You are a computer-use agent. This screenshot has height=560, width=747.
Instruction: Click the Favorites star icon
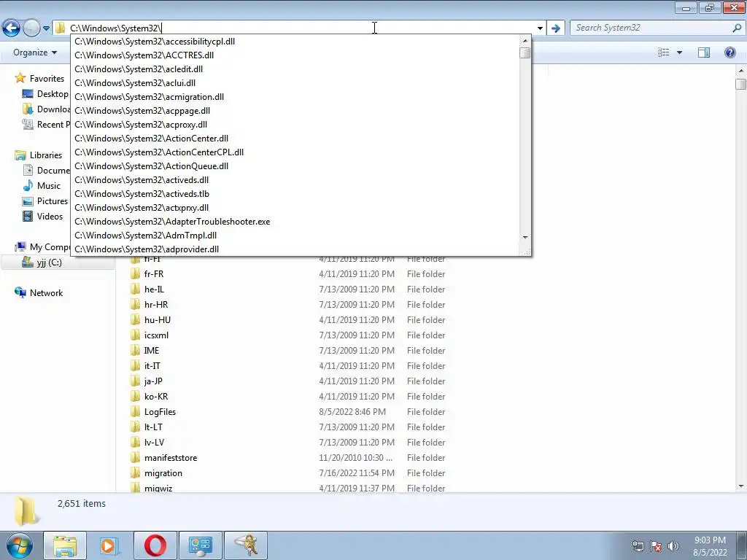tap(20, 77)
